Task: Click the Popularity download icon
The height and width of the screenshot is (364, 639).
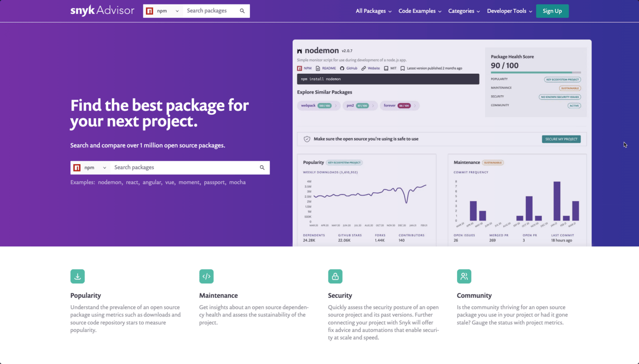Action: coord(78,276)
